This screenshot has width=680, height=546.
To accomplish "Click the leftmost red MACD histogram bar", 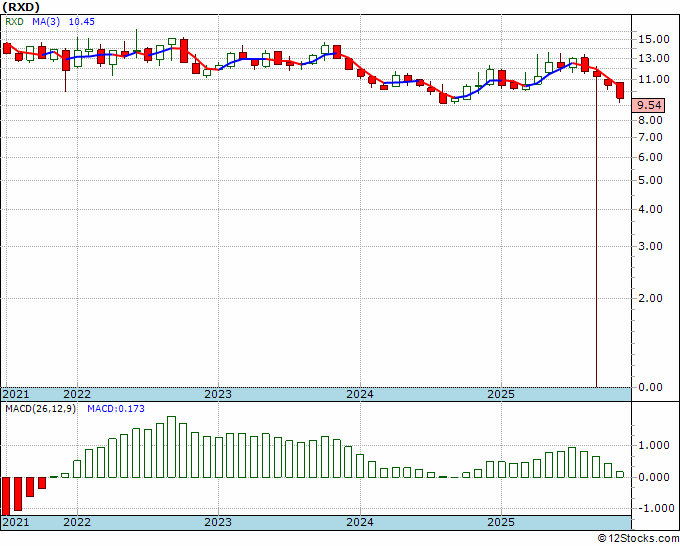I will 6,496.
